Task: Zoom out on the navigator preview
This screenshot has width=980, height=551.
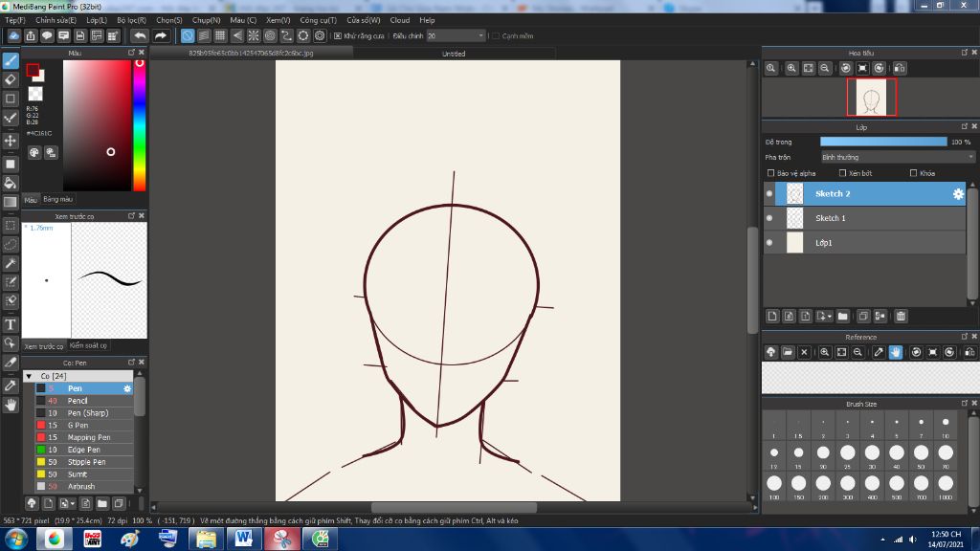Action: (825, 68)
